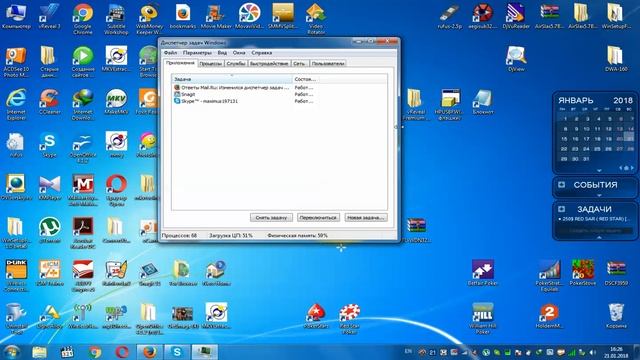Screen dimensions: 640x360
Task: Switch to the Пользователи tab
Action: click(328, 64)
